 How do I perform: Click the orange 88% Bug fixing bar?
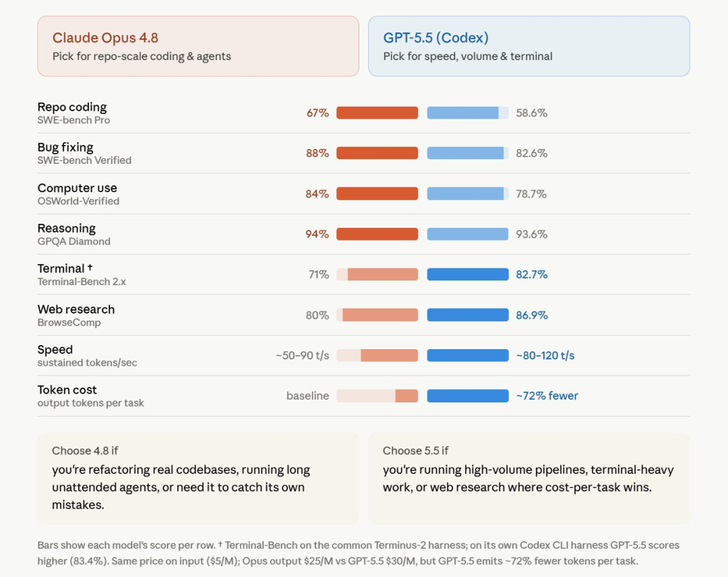377,153
